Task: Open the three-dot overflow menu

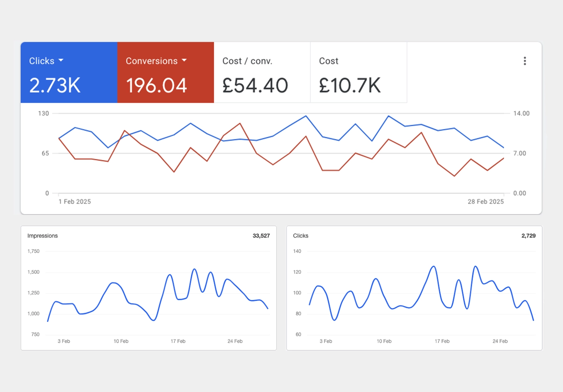Action: pyautogui.click(x=524, y=61)
